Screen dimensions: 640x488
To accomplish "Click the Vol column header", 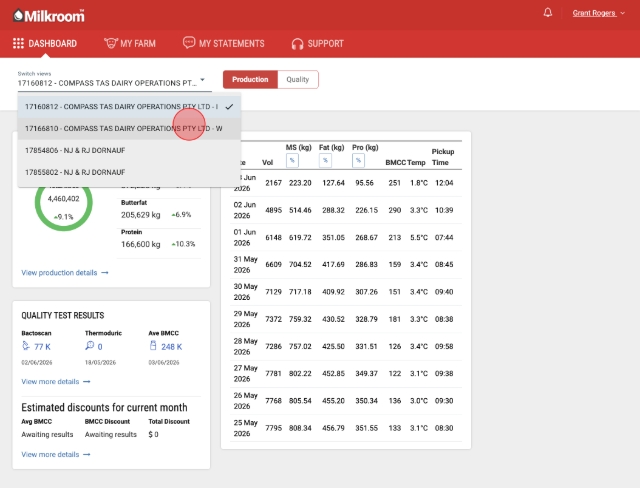I will [267, 162].
